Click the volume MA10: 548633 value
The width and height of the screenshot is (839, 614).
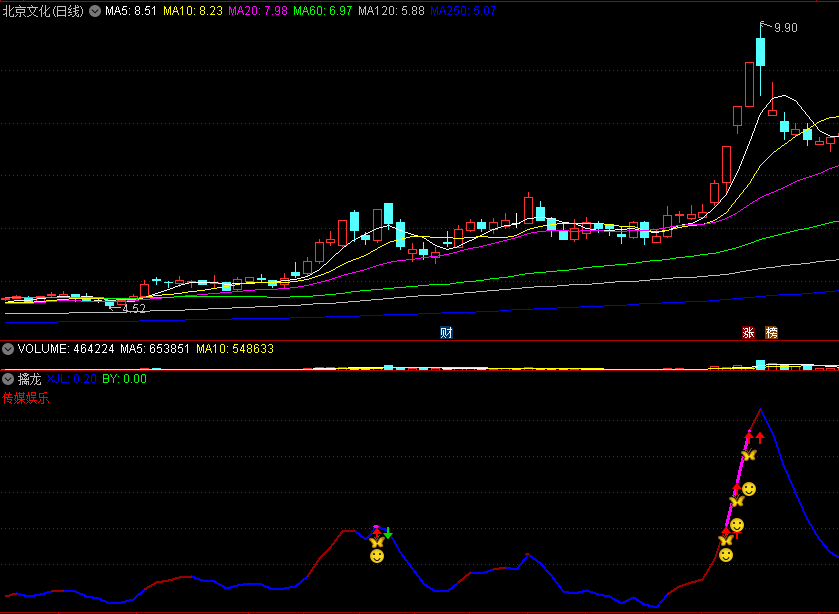click(x=235, y=349)
